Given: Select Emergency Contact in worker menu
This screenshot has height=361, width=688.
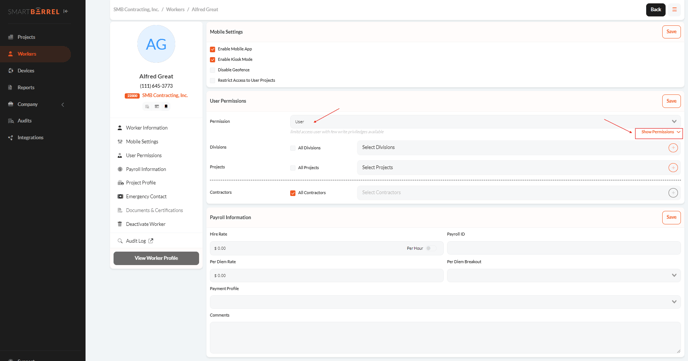Looking at the screenshot, I should point(146,197).
